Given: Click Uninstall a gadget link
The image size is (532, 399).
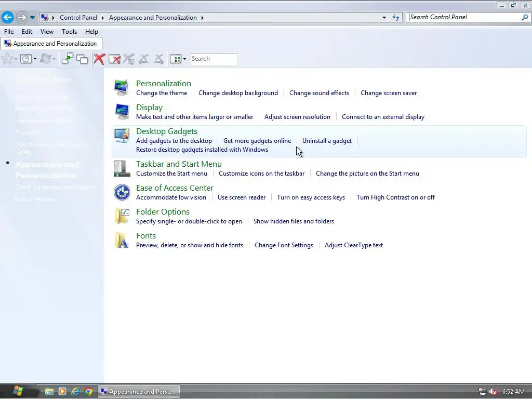Looking at the screenshot, I should tap(327, 141).
